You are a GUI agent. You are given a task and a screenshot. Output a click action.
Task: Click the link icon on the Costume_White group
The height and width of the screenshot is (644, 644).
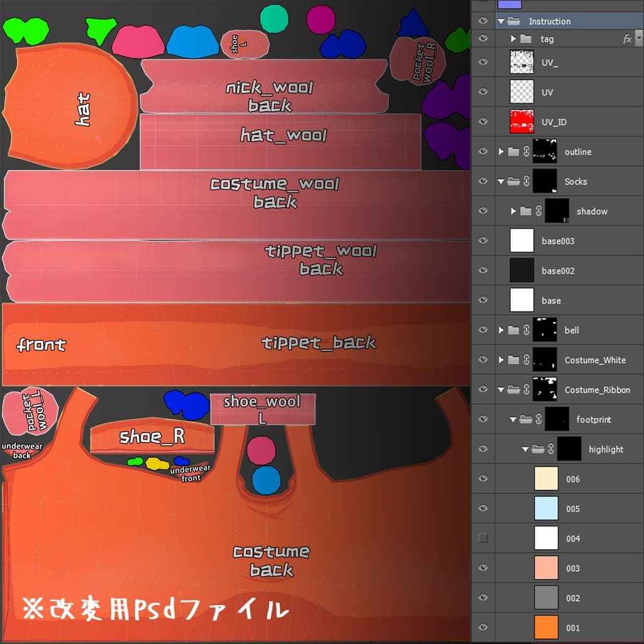(526, 360)
